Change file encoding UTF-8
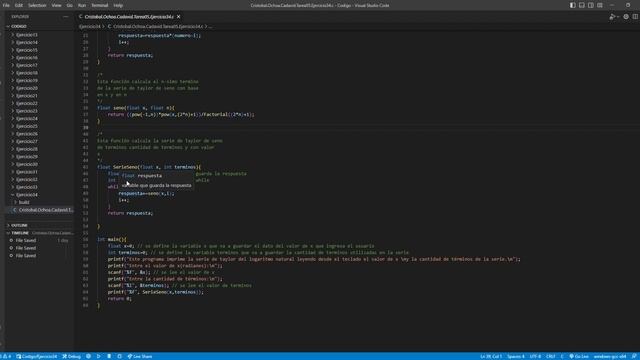 (535, 356)
